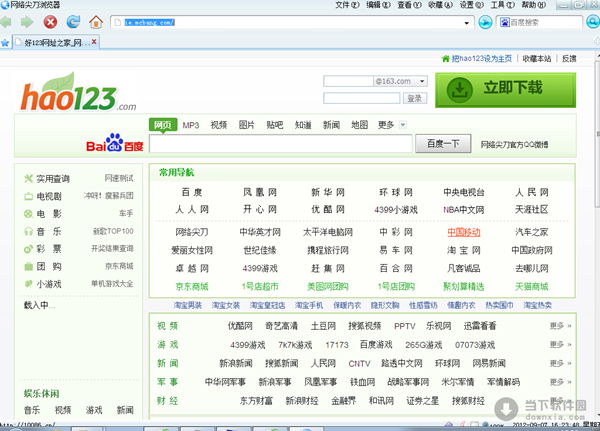Open the 优酷网 link in 视频 row
Viewport: 600px width, 431px height.
240,326
